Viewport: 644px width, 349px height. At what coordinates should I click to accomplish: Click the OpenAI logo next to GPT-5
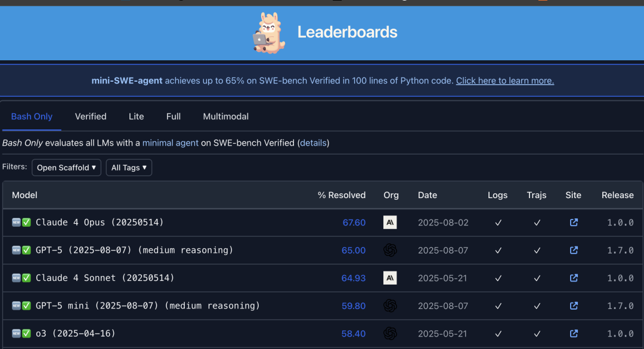391,250
